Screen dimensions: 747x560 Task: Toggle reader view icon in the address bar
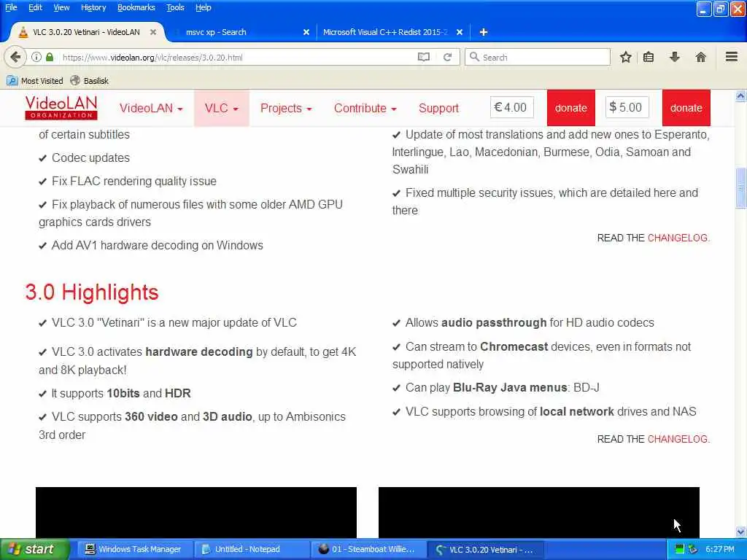click(424, 57)
